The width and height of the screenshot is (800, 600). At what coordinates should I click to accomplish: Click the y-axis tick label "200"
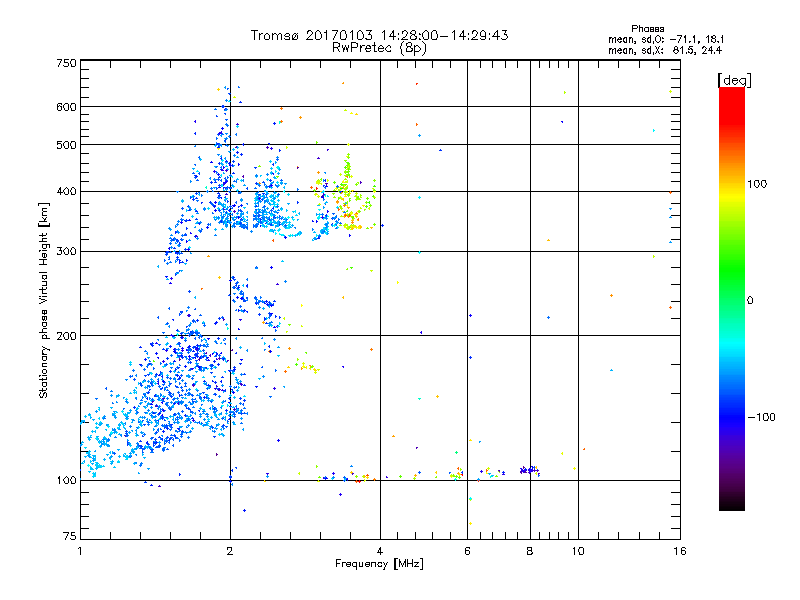point(66,336)
